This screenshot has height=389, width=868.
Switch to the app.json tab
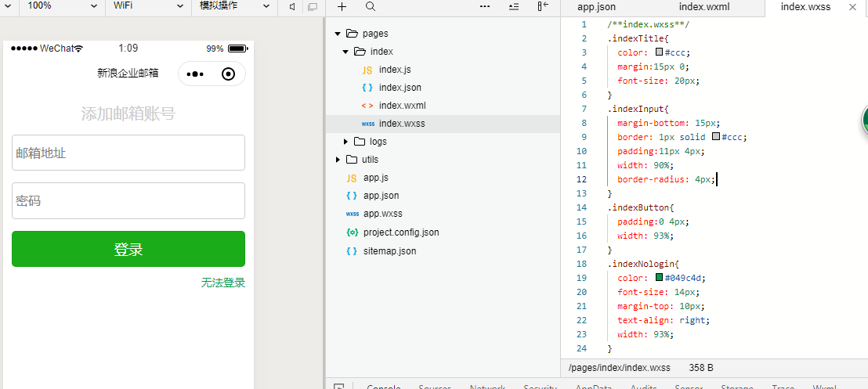tap(596, 6)
